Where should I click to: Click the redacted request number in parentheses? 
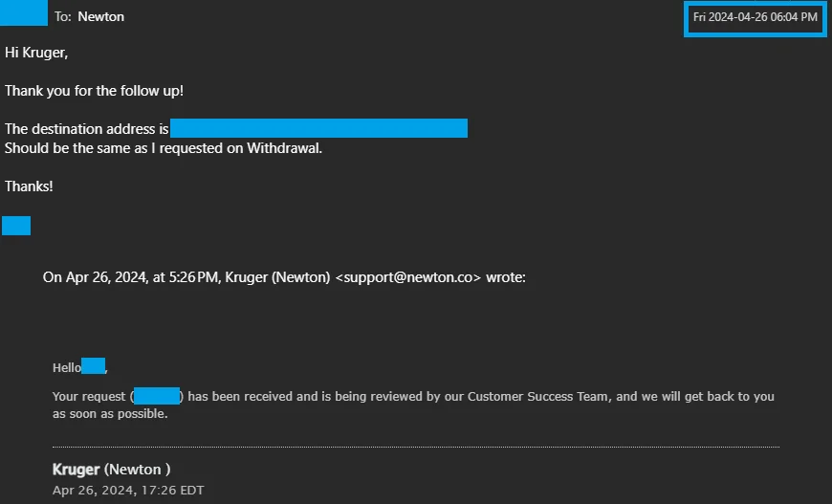pos(157,395)
